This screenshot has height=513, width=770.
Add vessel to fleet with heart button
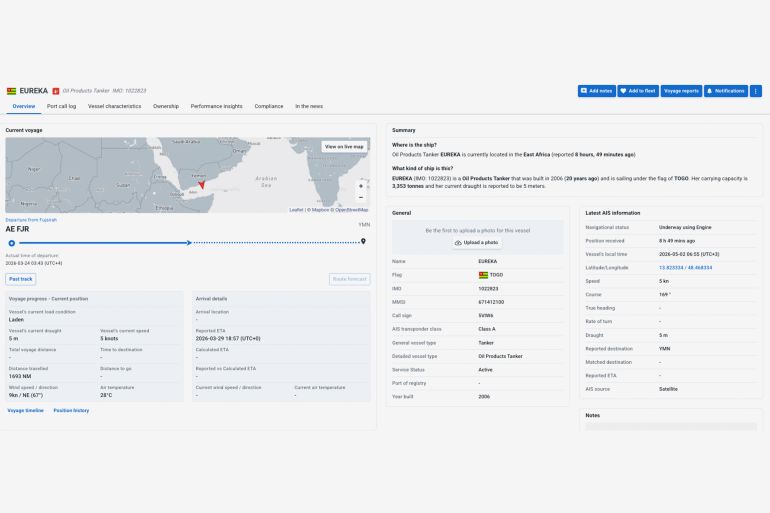638,91
